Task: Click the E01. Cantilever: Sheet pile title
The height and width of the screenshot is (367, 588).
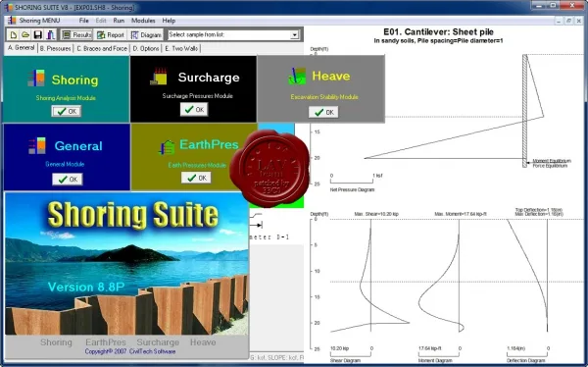Action: coord(438,32)
